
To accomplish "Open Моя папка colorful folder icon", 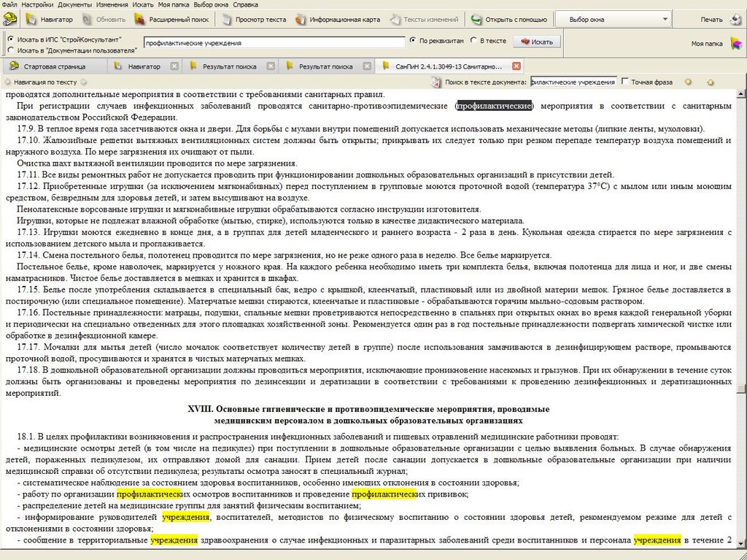I will pyautogui.click(x=737, y=44).
